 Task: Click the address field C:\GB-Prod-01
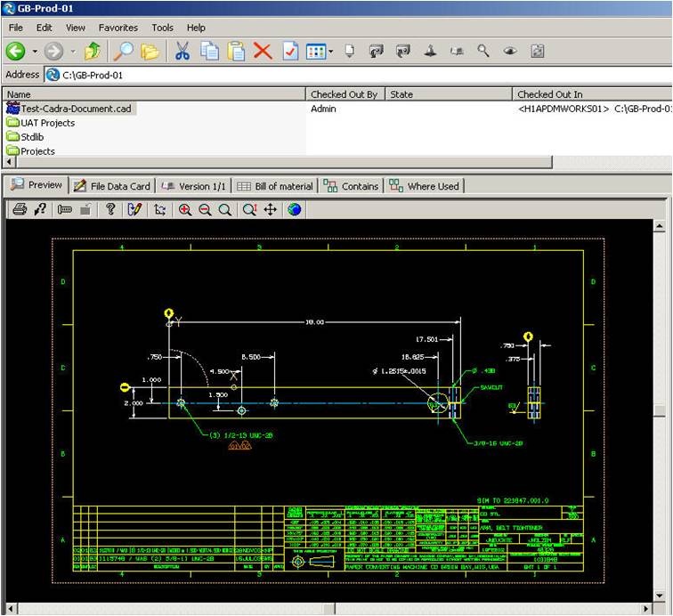(x=358, y=75)
